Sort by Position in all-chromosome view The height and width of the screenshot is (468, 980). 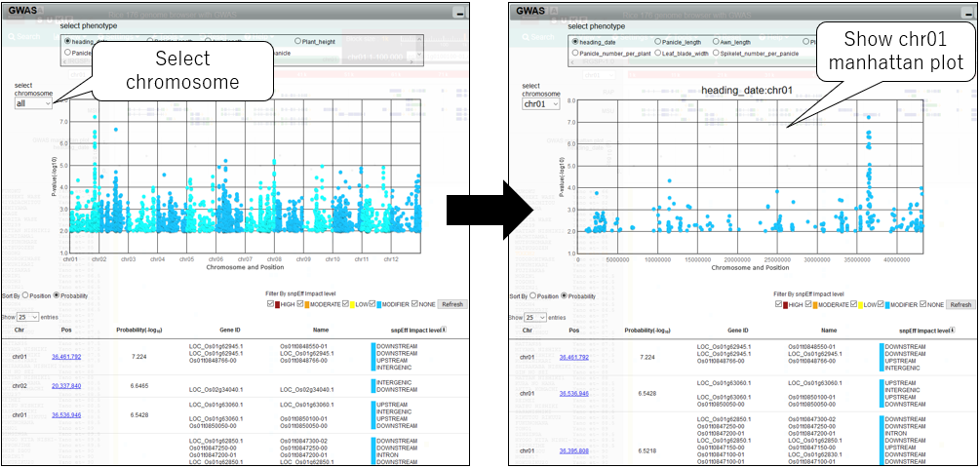tap(25, 294)
